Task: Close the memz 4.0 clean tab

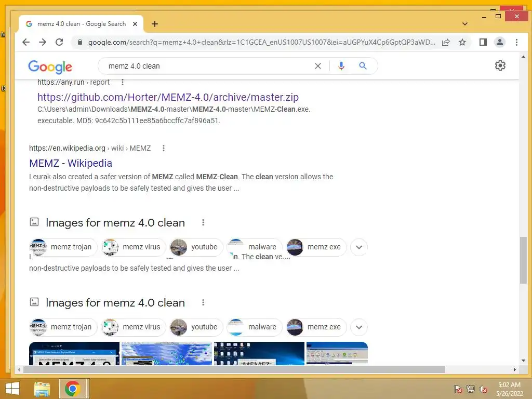Action: (135, 24)
